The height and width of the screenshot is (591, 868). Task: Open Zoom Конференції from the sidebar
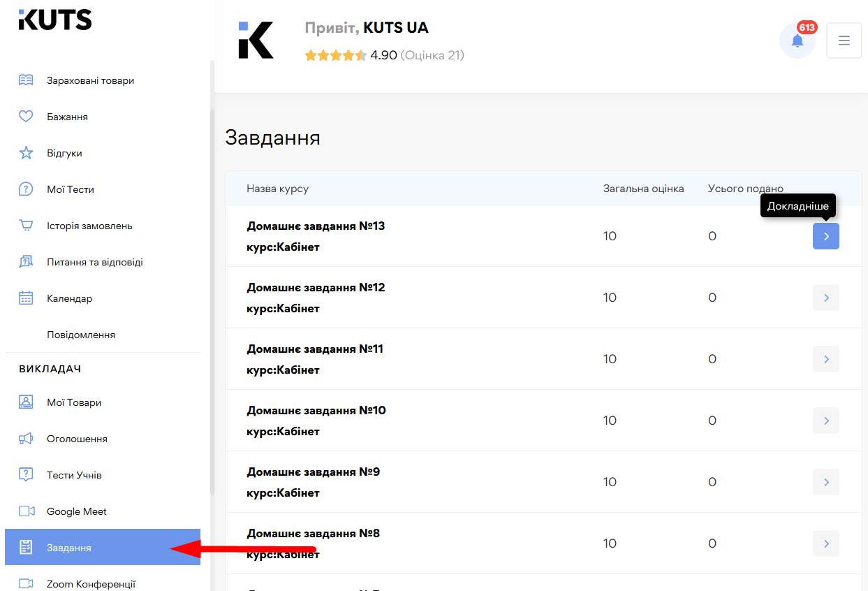(91, 584)
